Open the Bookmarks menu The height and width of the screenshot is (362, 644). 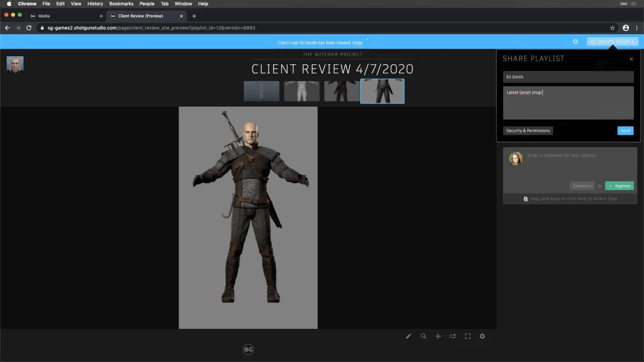coord(121,4)
